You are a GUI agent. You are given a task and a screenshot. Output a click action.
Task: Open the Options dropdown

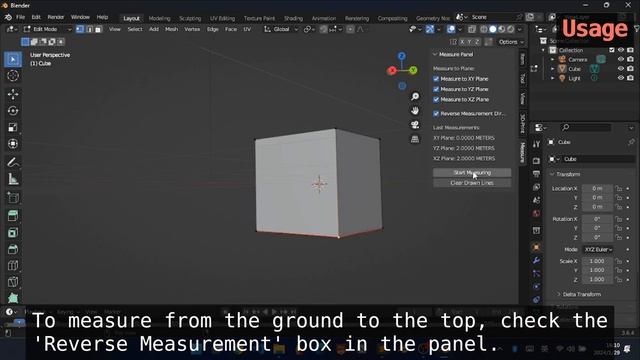(511, 42)
